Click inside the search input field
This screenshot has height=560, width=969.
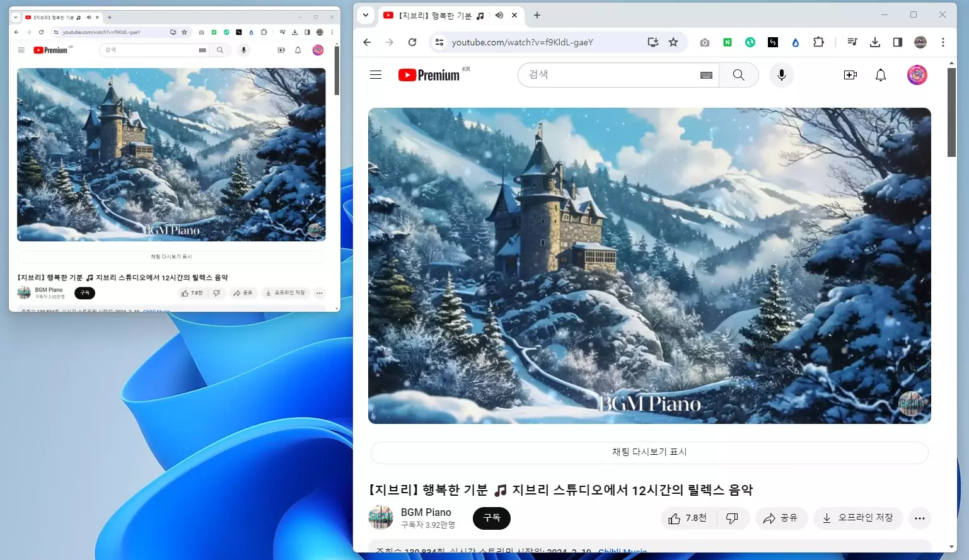(605, 75)
